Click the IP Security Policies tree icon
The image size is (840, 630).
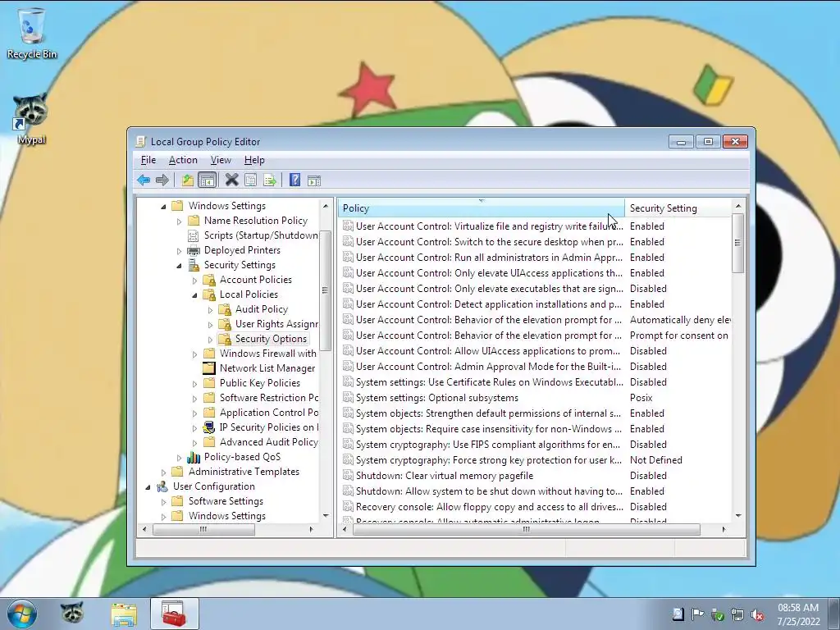tap(209, 427)
